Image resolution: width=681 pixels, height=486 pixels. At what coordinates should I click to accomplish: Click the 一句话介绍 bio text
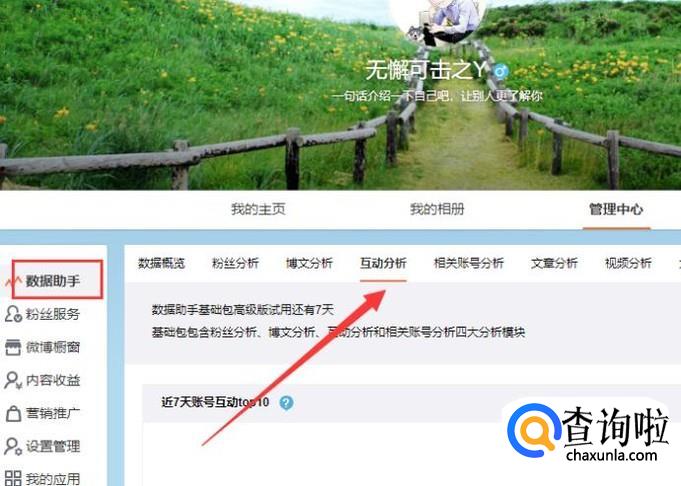(437, 96)
